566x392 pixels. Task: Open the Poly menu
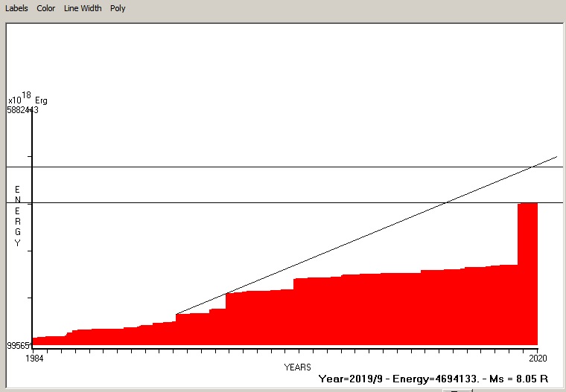(x=118, y=8)
